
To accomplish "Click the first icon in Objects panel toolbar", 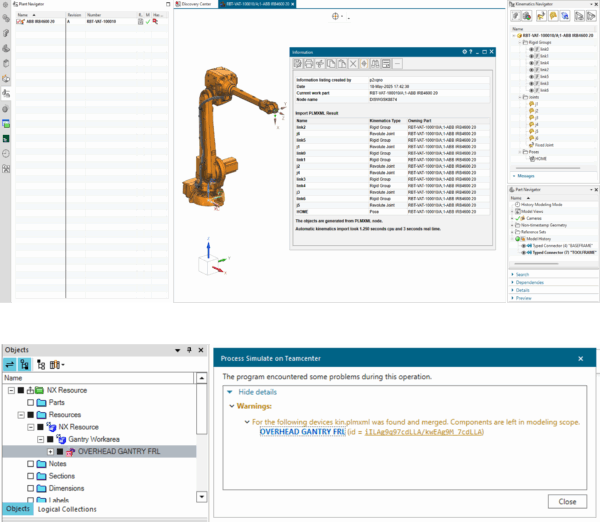I will coord(11,365).
